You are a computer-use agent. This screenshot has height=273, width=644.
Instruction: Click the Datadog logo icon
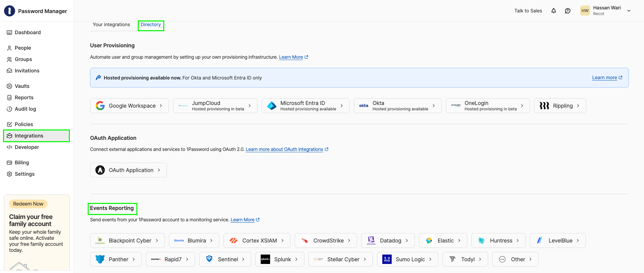(371, 240)
